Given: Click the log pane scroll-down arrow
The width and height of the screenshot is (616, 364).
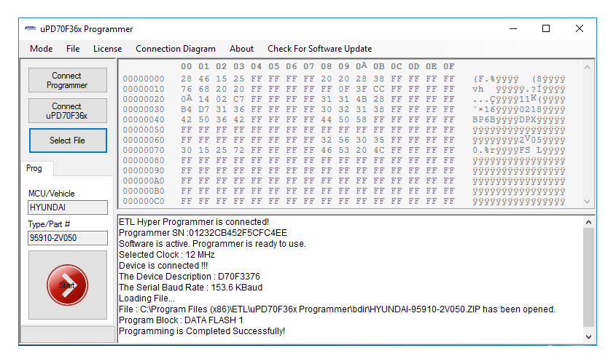Looking at the screenshot, I should click(x=588, y=336).
